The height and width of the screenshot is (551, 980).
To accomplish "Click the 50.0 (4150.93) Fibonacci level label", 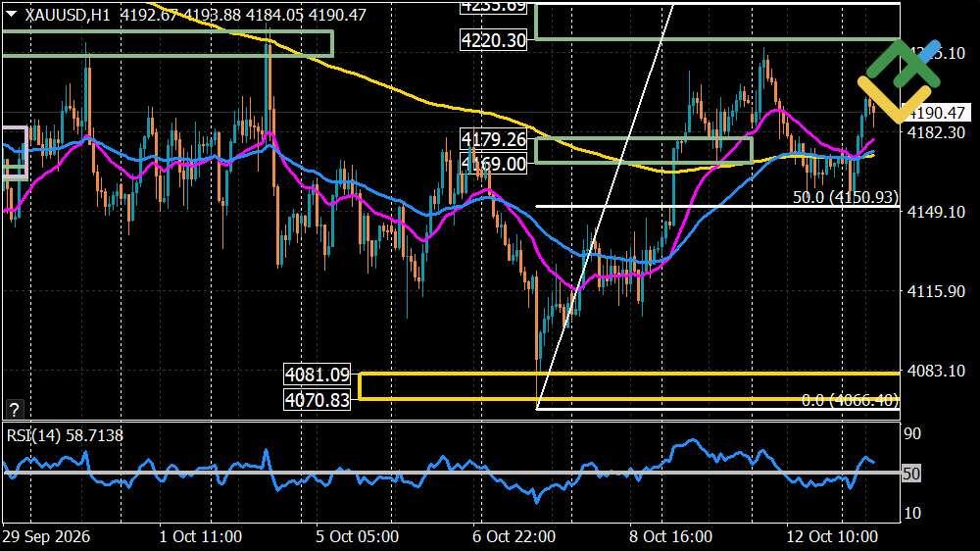I will click(x=846, y=197).
